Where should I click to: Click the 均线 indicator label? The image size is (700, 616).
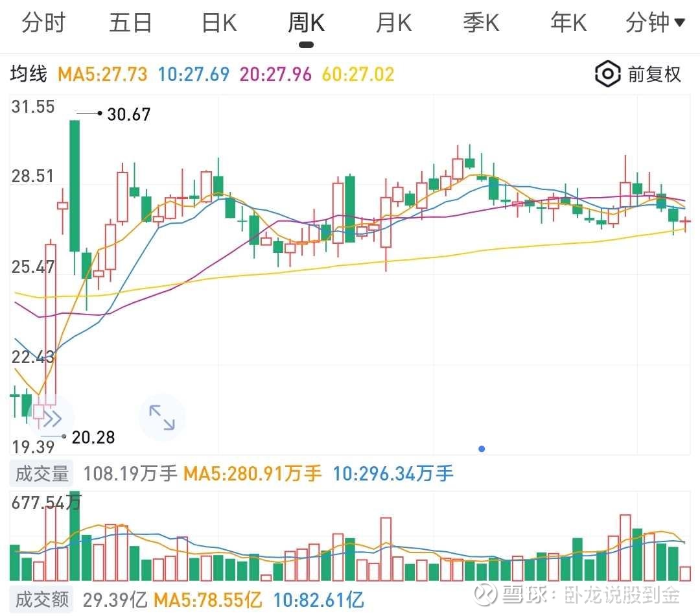tap(29, 74)
